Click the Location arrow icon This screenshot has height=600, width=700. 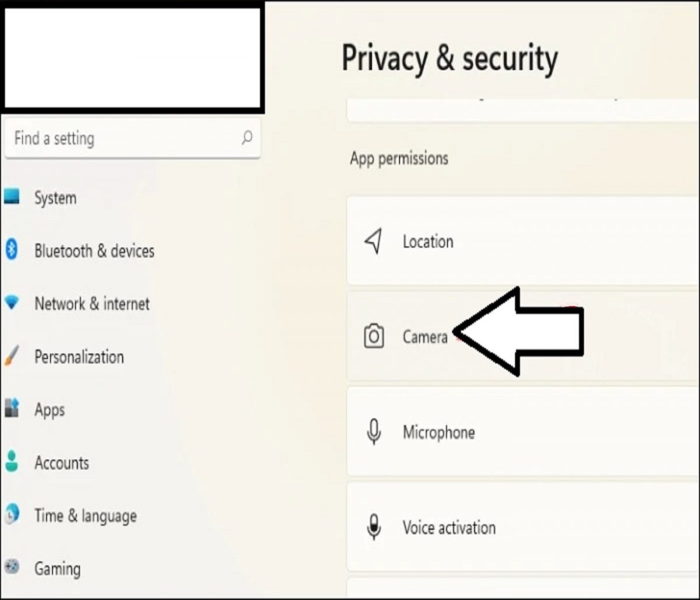(373, 240)
